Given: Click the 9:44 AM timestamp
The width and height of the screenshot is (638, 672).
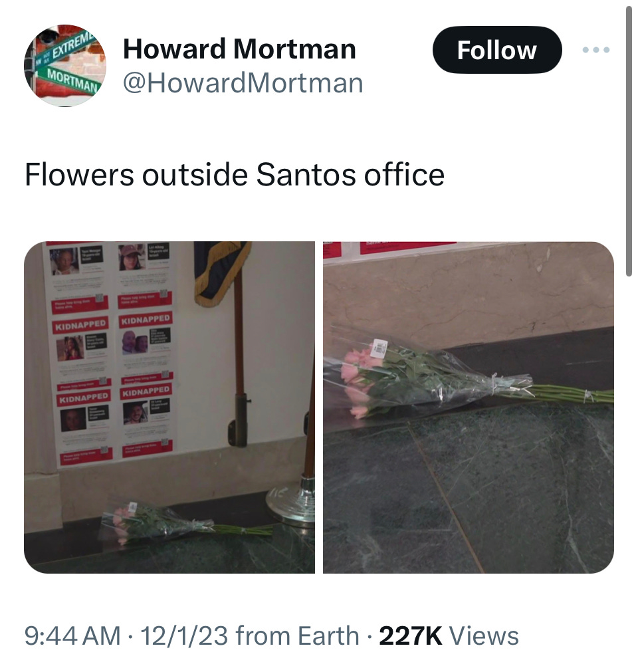Looking at the screenshot, I should 72,635.
